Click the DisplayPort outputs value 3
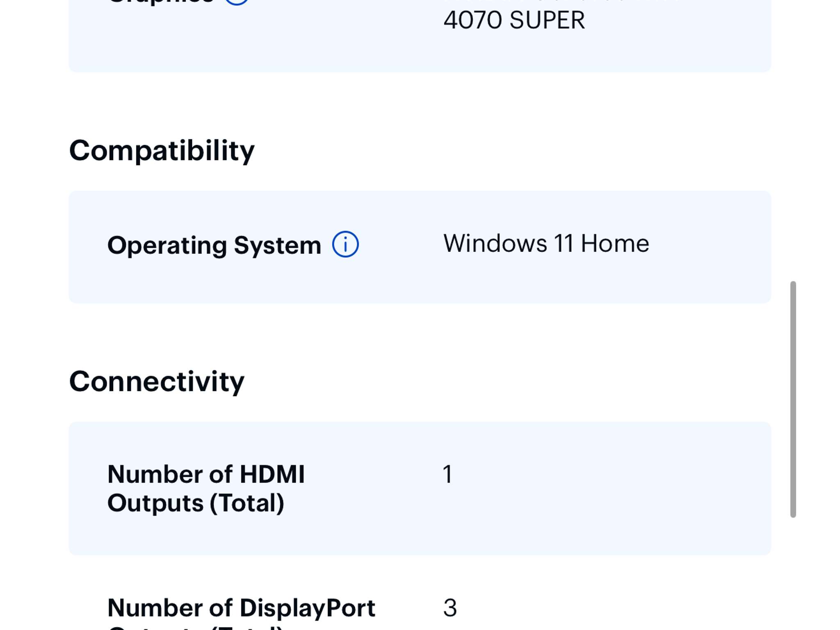 (x=450, y=608)
